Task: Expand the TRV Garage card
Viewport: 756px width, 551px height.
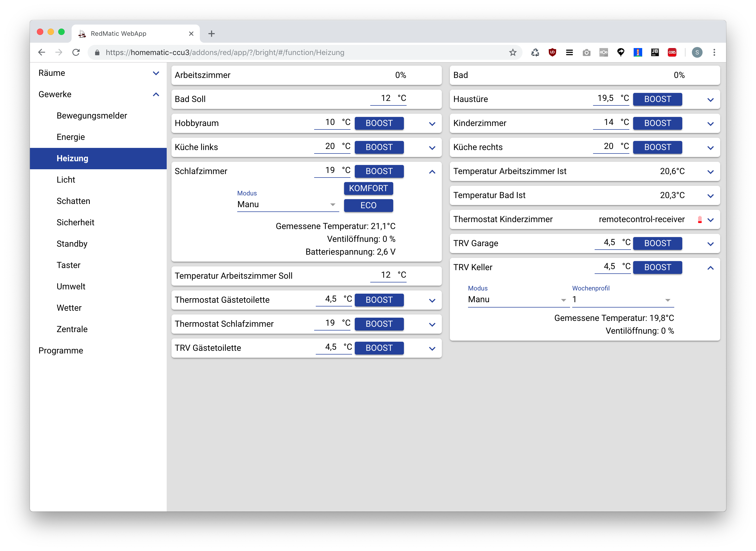Action: tap(711, 244)
